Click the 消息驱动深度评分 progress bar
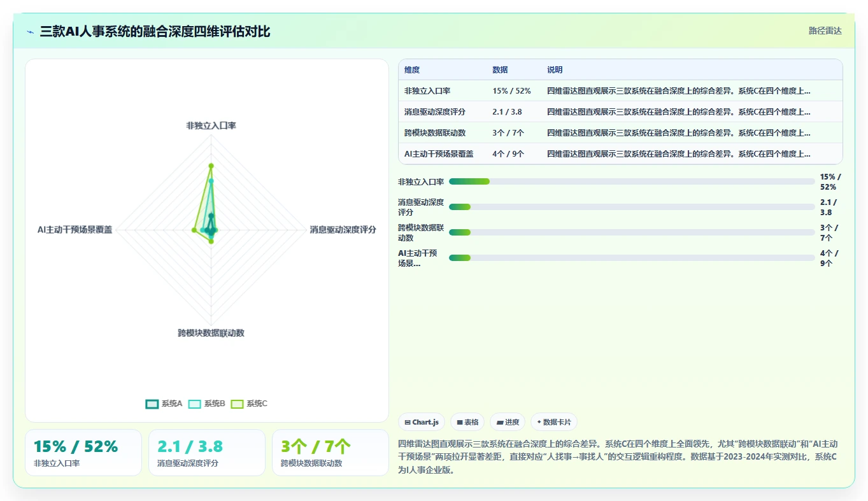This screenshot has height=501, width=868. [x=632, y=207]
